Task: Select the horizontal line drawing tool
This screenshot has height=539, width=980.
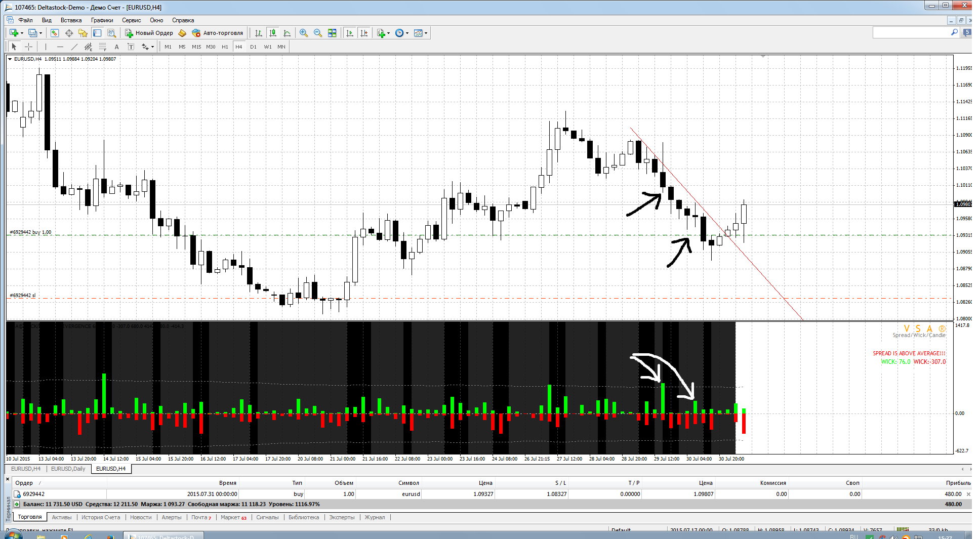Action: pos(60,47)
